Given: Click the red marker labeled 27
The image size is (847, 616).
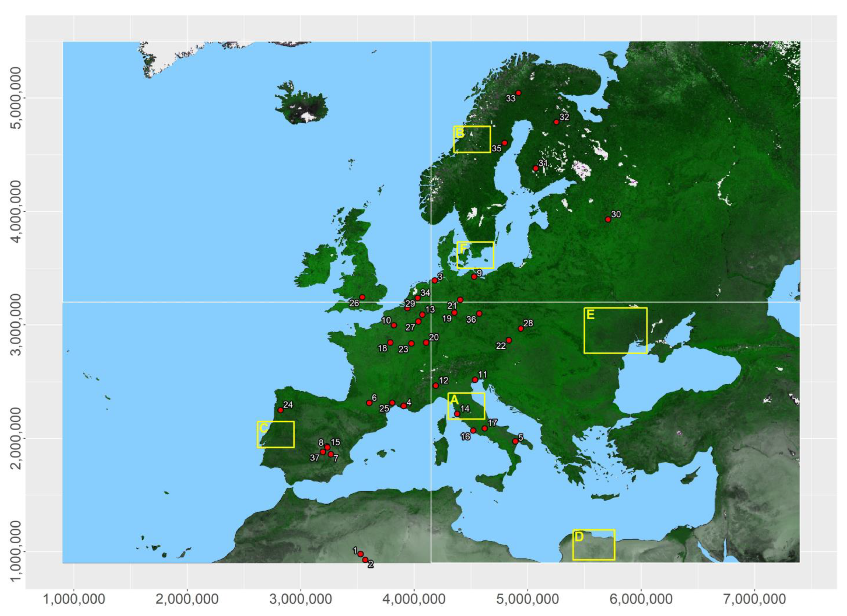Looking at the screenshot, I should 418,321.
